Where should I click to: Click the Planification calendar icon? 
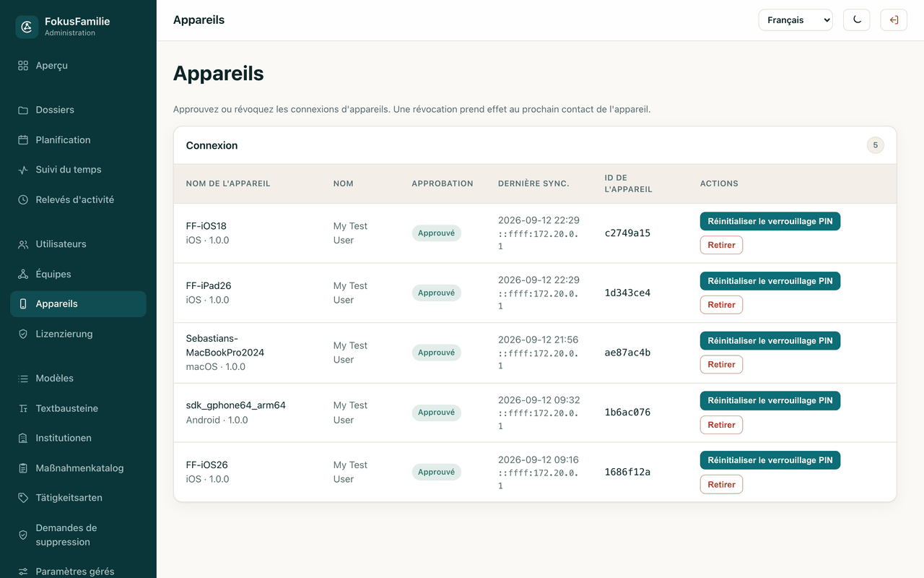pos(23,140)
